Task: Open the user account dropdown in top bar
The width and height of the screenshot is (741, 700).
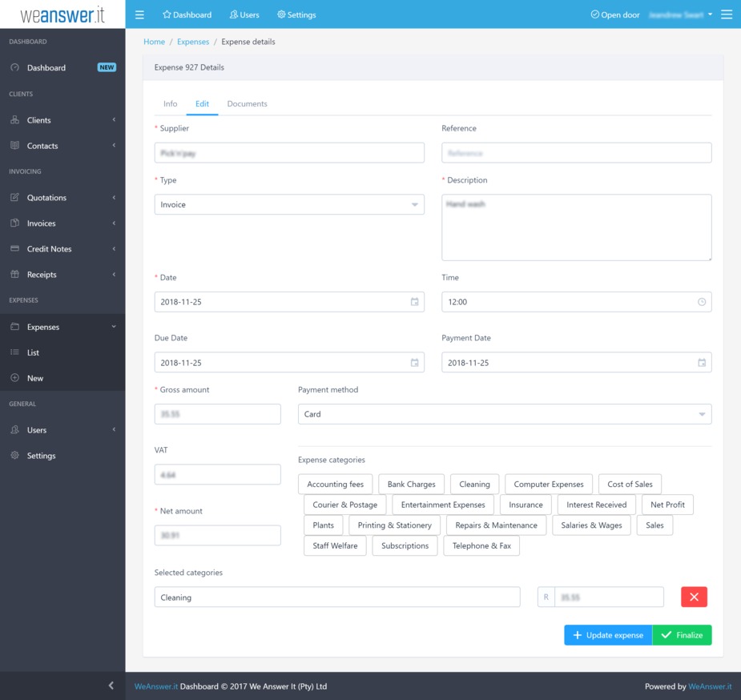Action: pyautogui.click(x=680, y=14)
